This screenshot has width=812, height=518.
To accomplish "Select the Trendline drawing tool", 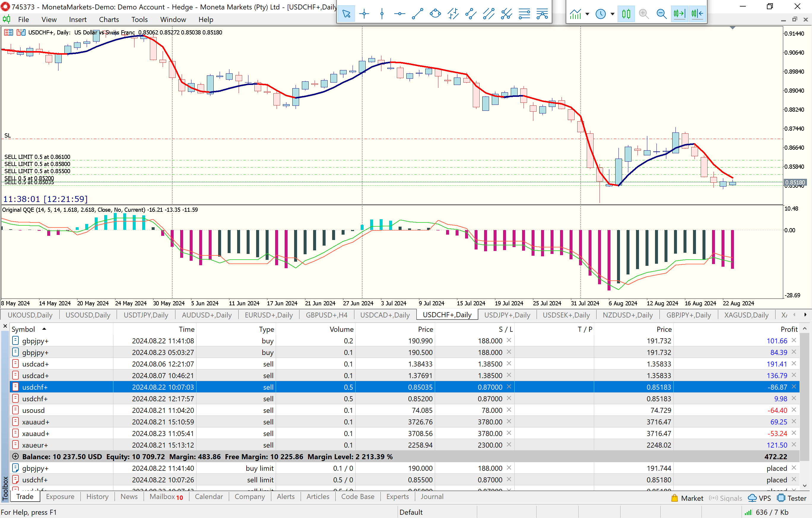I will (x=418, y=14).
